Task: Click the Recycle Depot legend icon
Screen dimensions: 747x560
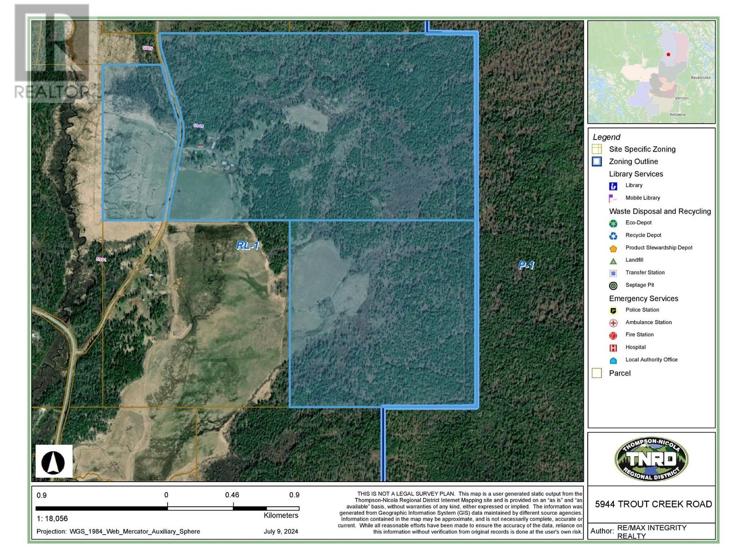Action: click(613, 236)
